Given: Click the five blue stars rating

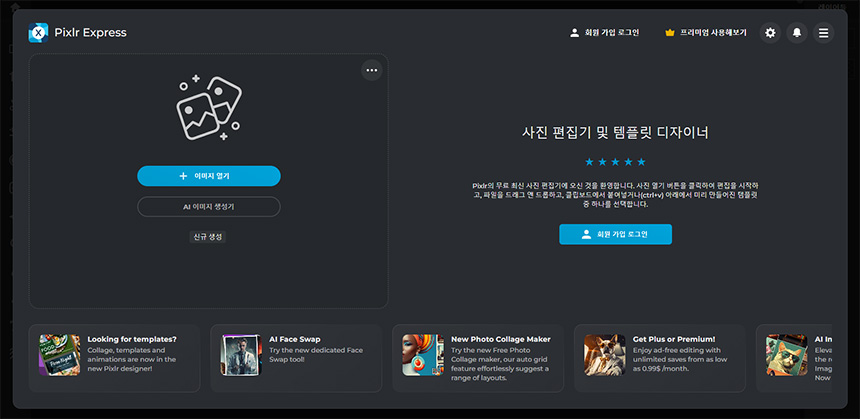Looking at the screenshot, I should 615,162.
